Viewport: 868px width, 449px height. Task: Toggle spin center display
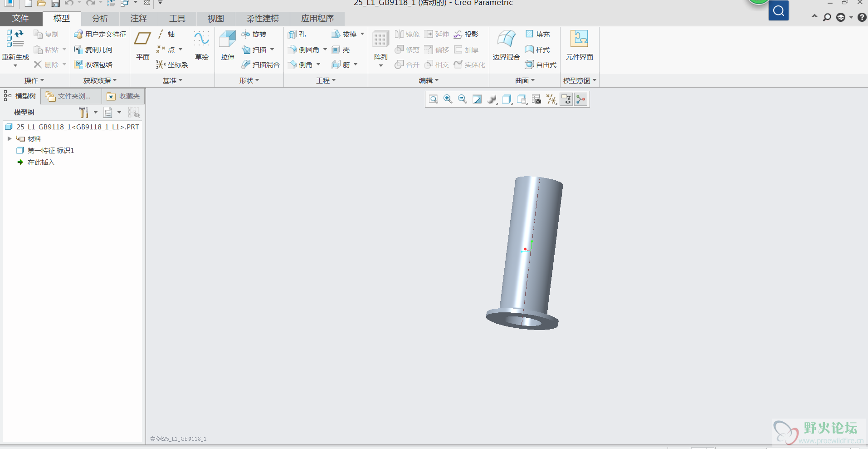coord(581,99)
